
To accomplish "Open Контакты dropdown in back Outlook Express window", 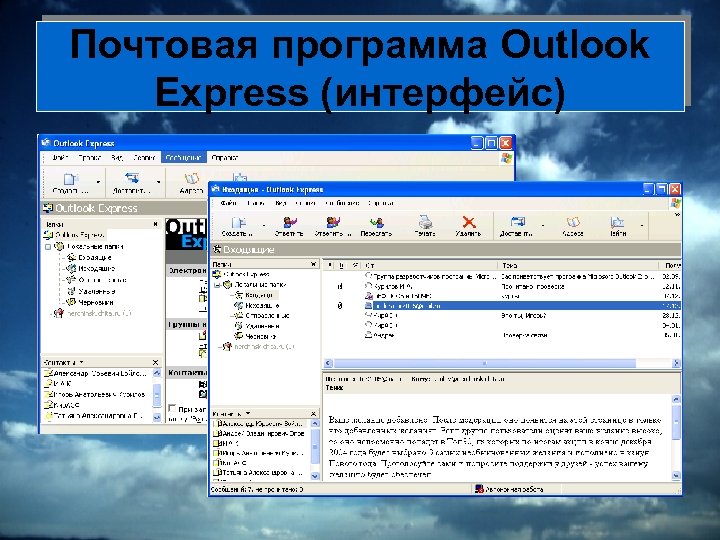I will pyautogui.click(x=81, y=362).
